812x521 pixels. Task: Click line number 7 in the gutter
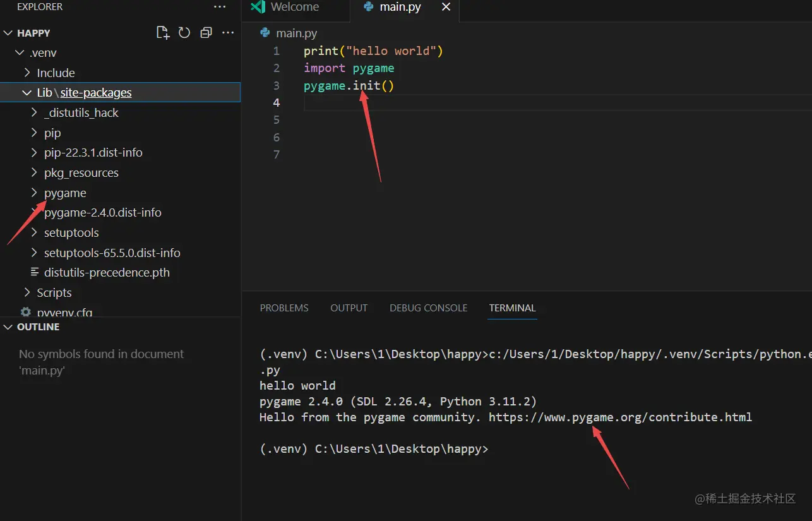(276, 155)
